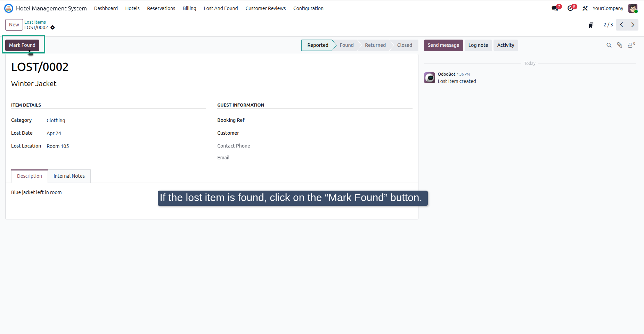Click the debug tools wrench icon
The height and width of the screenshot is (334, 644).
(x=585, y=8)
